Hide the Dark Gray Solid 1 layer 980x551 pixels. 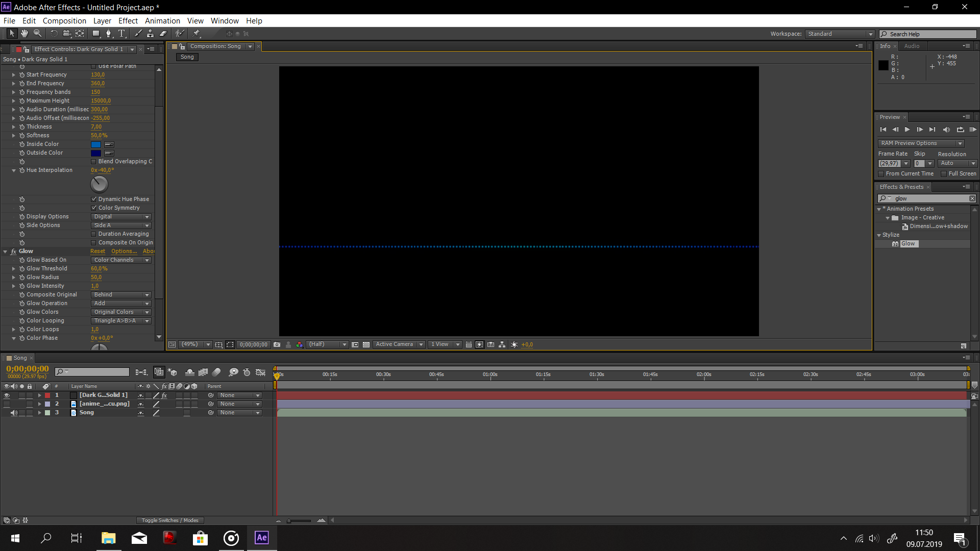pos(7,395)
